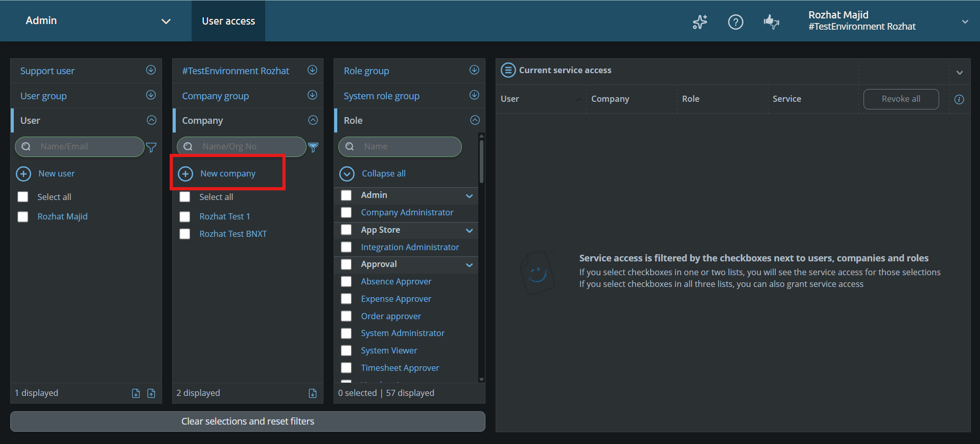Open the System Administrator role link
Viewport: 980px width, 444px height.
click(x=403, y=334)
